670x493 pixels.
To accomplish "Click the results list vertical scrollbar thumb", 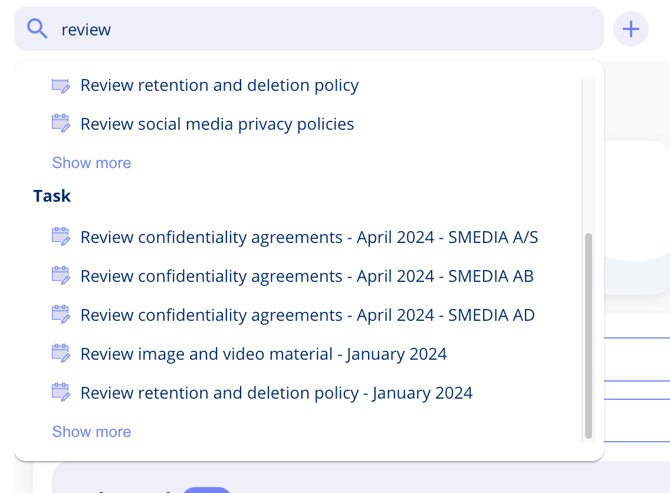I will pos(588,336).
